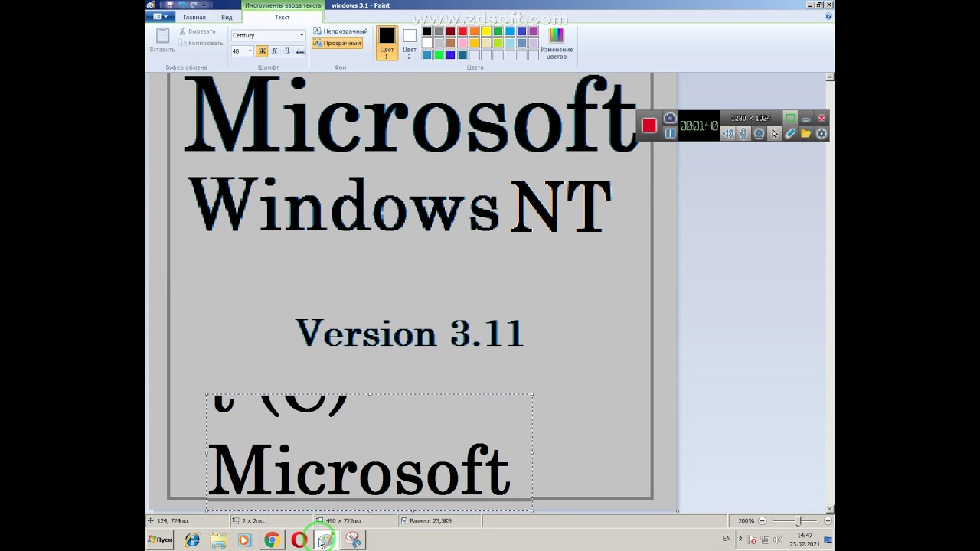The image size is (980, 551).
Task: Select Цвет 1 color box
Action: click(x=387, y=43)
